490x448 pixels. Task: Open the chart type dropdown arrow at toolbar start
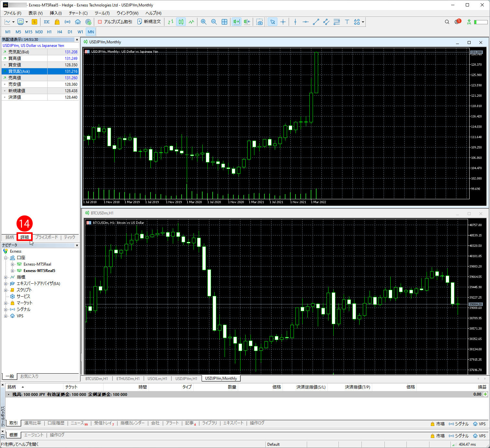13,22
